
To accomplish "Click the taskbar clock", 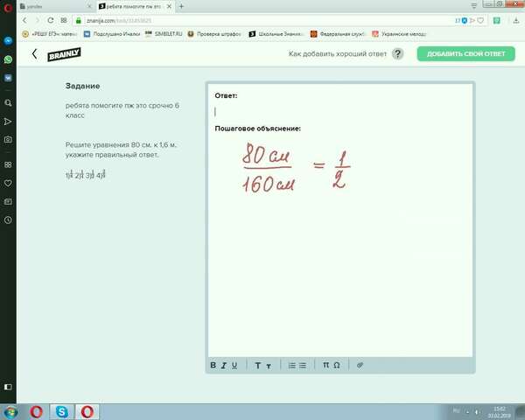I will 499,412.
